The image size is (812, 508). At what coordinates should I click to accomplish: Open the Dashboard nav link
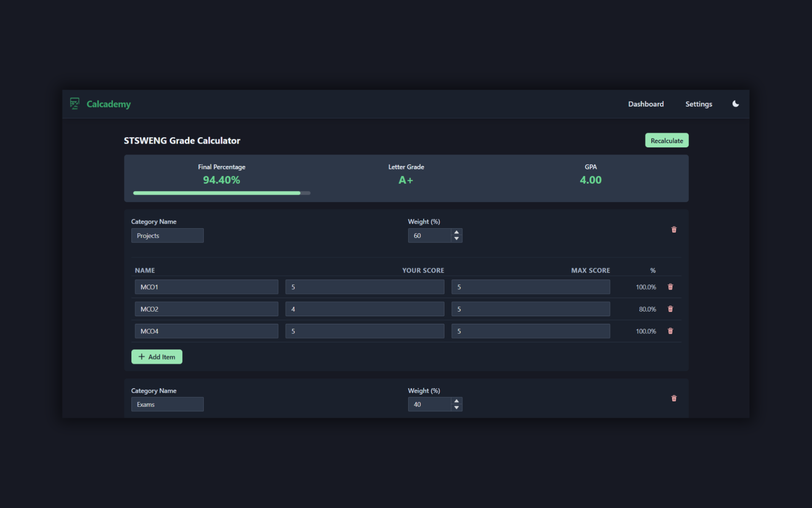tap(645, 104)
